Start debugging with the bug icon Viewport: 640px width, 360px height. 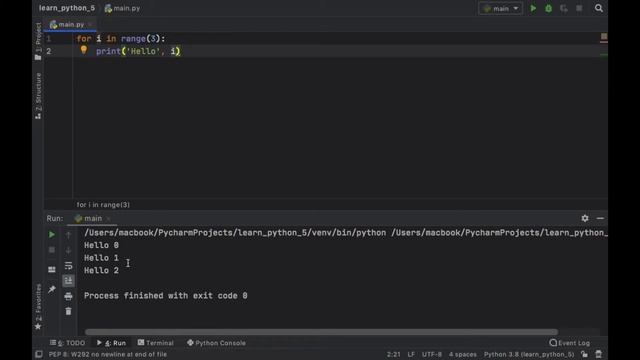[x=549, y=8]
